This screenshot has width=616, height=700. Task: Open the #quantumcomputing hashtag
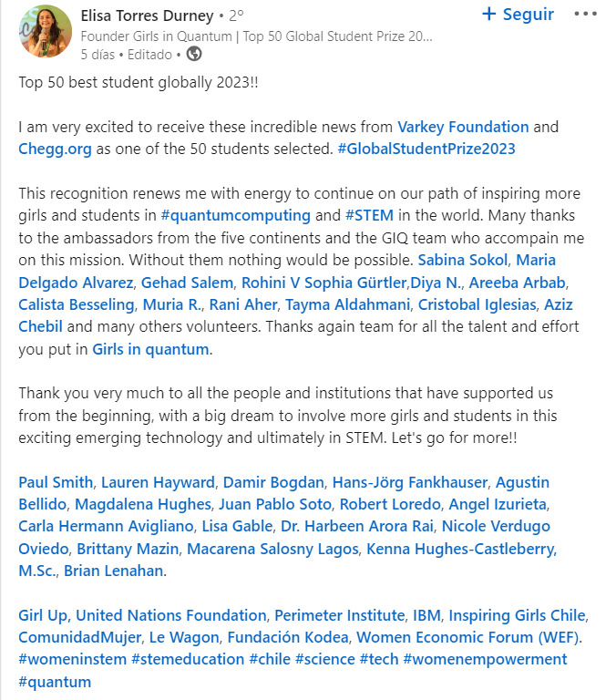[235, 216]
